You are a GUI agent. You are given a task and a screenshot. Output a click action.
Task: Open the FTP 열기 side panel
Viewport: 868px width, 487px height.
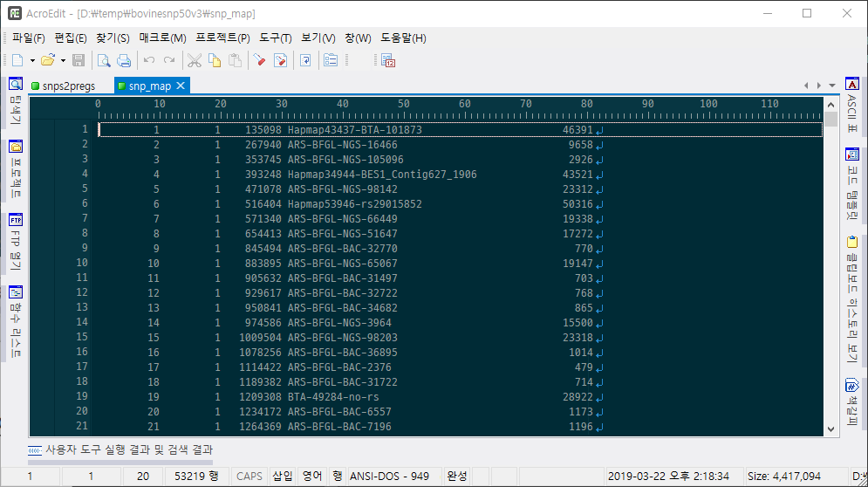[16, 242]
